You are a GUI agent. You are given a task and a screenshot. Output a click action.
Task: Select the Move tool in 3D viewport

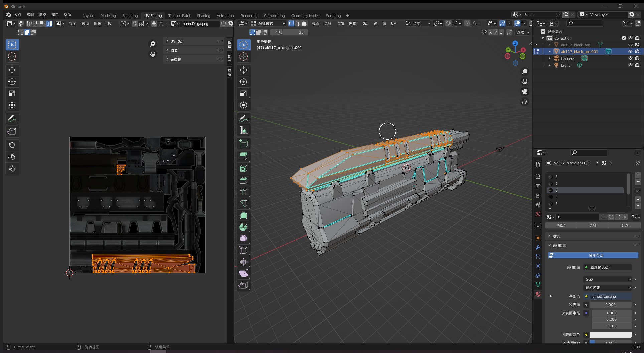(244, 70)
